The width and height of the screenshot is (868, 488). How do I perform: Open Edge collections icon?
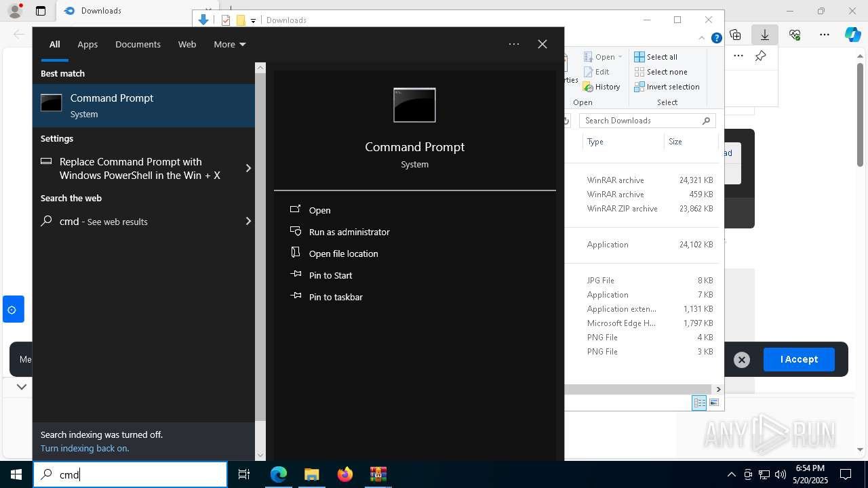tap(735, 35)
